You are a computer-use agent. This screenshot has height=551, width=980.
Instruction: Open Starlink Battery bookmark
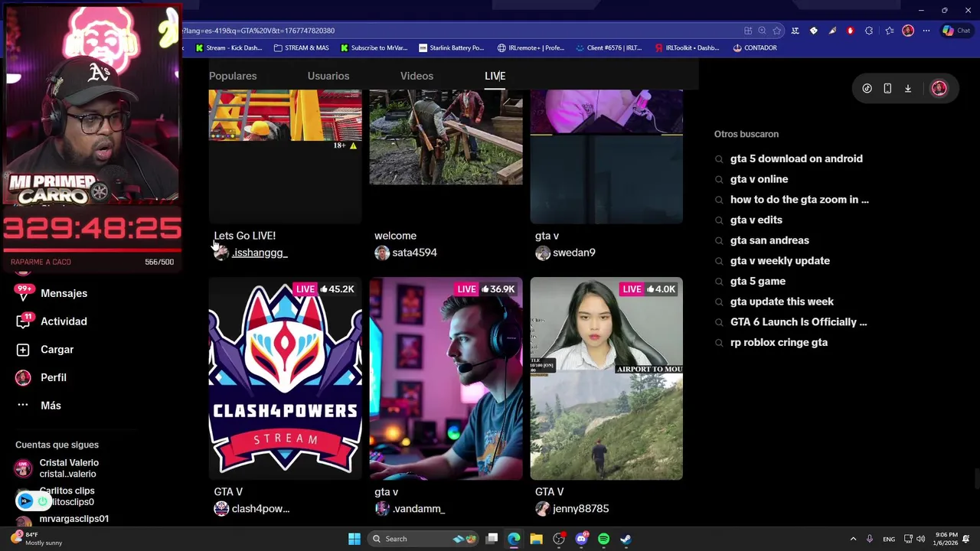point(452,47)
